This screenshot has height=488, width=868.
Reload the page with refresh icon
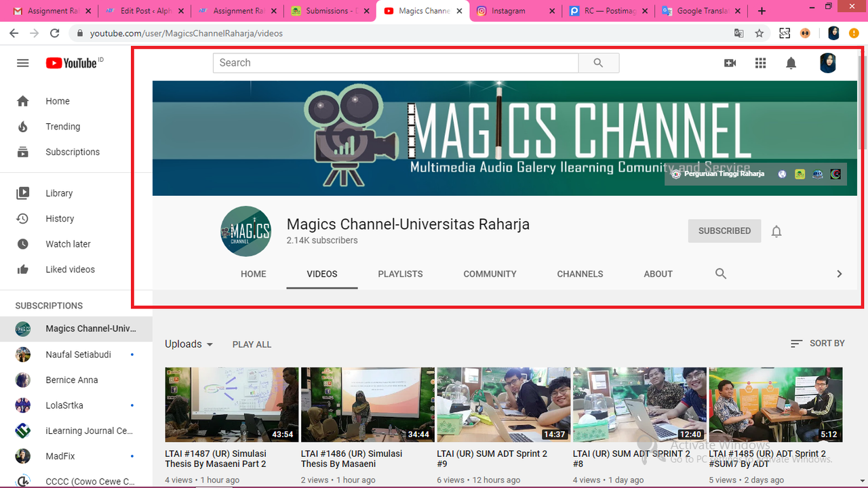click(55, 33)
